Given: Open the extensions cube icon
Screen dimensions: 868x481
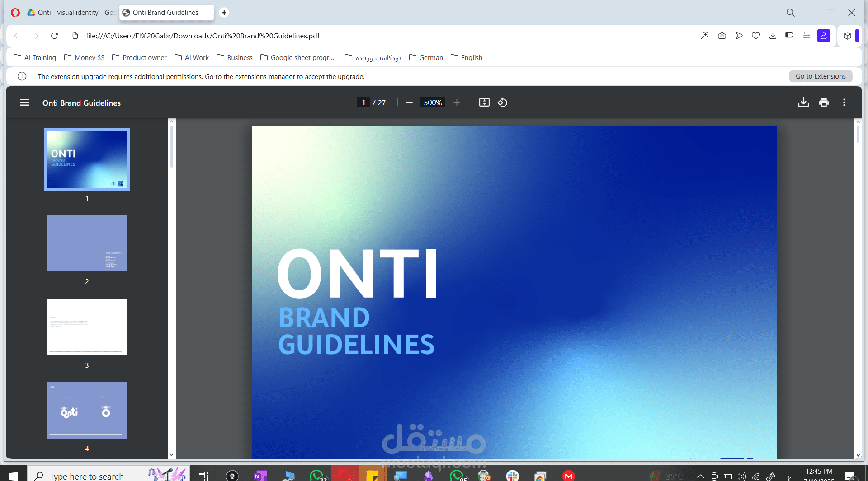Looking at the screenshot, I should (848, 36).
